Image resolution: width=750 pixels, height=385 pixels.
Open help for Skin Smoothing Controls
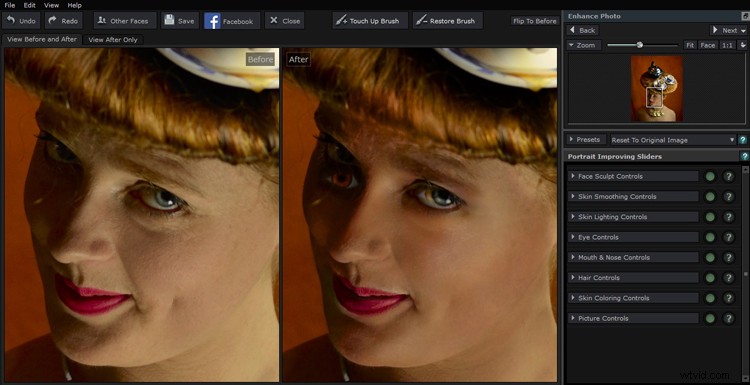[728, 197]
